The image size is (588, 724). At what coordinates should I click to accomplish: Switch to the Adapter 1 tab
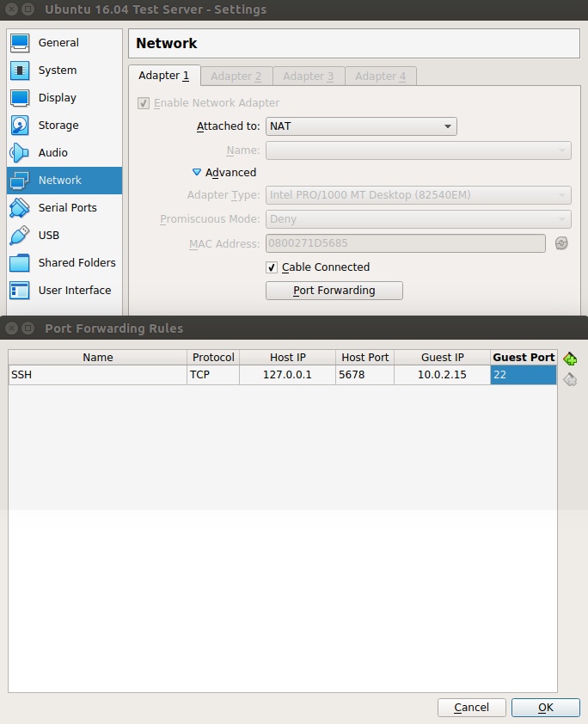[164, 76]
